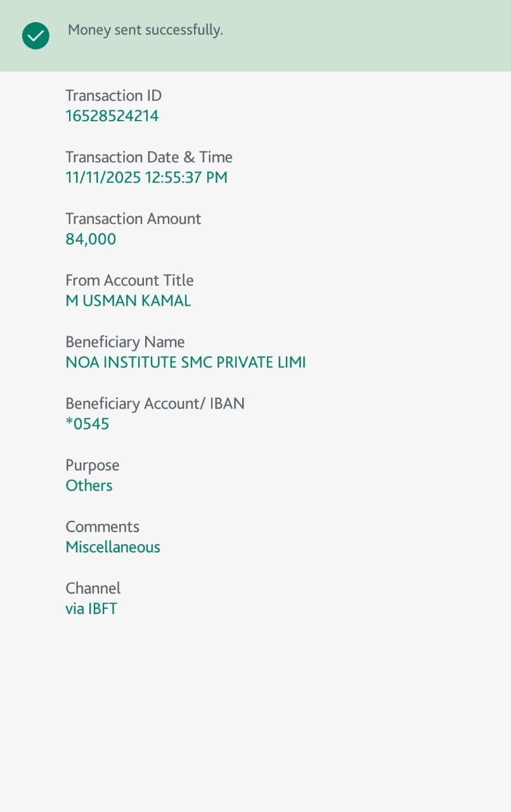
Task: Select the Miscellaneous comment text
Action: 113,547
